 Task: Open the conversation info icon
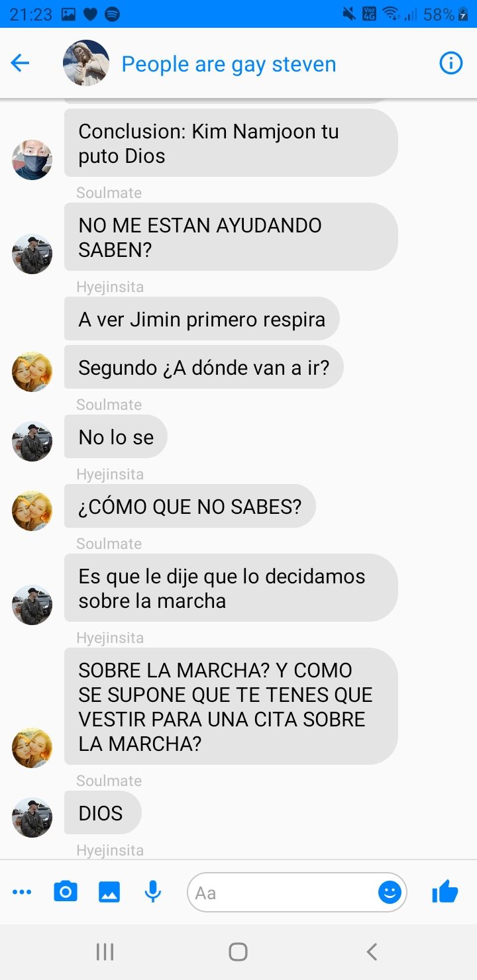pos(451,64)
